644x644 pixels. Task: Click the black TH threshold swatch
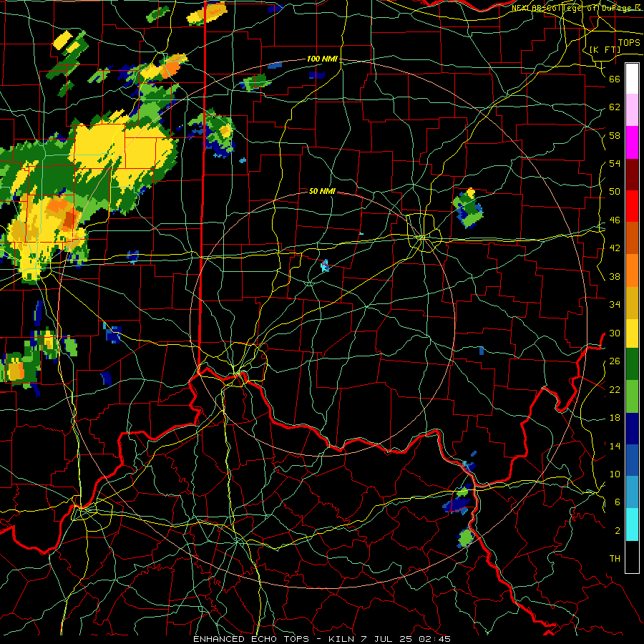point(632,557)
